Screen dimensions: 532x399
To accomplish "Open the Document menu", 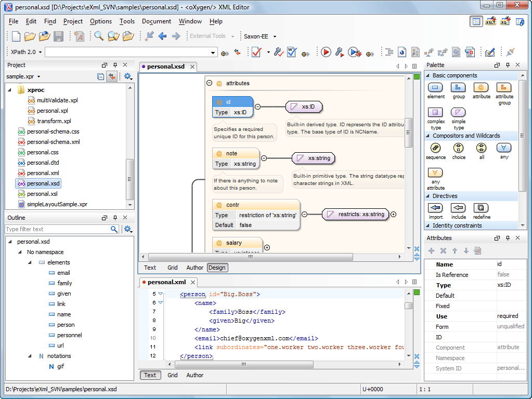I will coord(157,21).
